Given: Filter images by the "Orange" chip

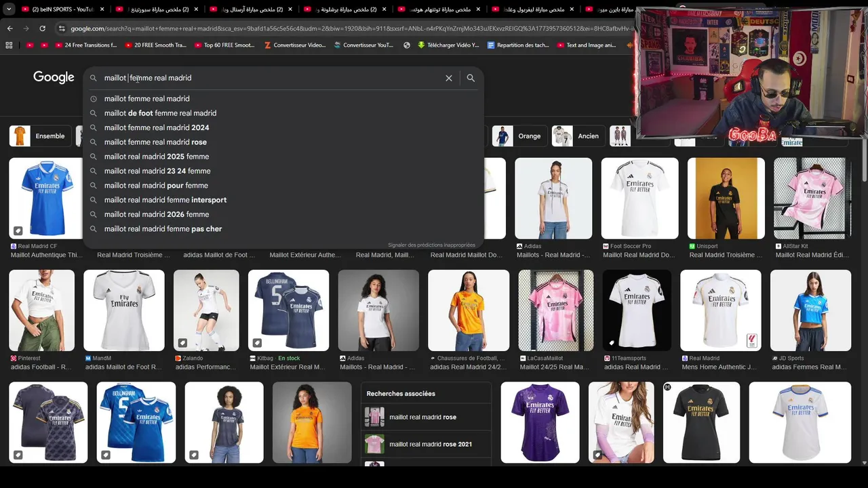Looking at the screenshot, I should tap(520, 136).
